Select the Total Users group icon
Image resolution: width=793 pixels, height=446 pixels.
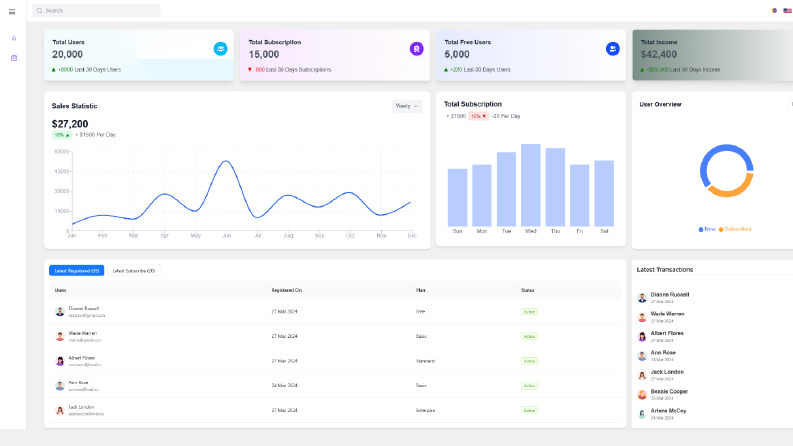click(221, 49)
